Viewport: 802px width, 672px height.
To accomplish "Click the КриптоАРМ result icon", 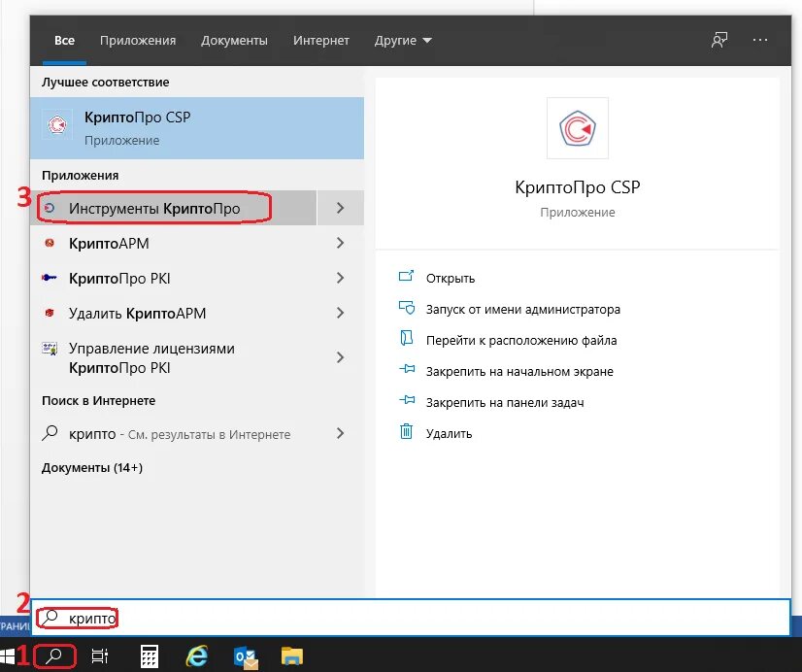I will (50, 243).
